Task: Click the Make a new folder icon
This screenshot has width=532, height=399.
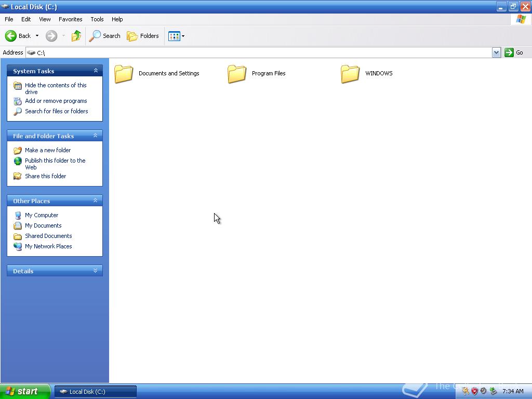Action: point(18,150)
